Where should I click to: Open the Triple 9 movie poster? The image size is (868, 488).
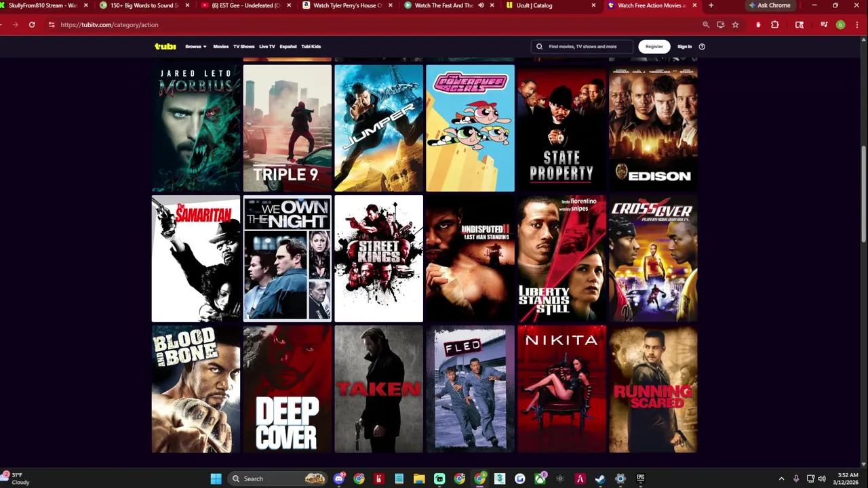(287, 129)
